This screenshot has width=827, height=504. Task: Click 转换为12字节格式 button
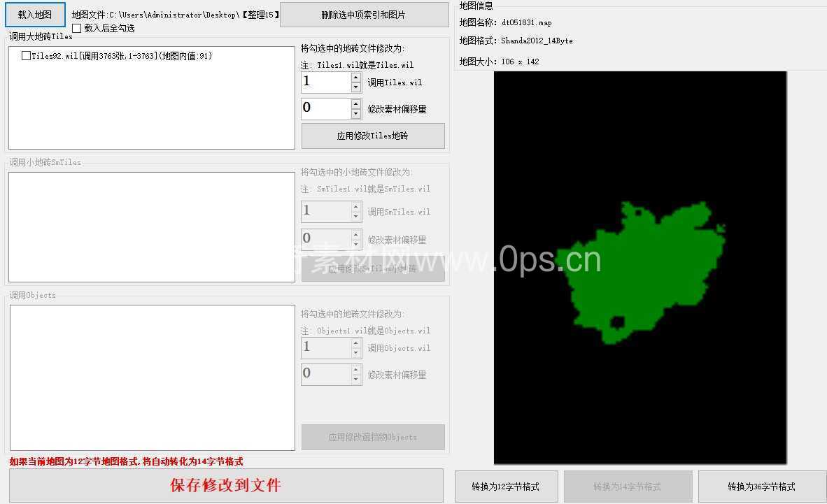tap(507, 487)
